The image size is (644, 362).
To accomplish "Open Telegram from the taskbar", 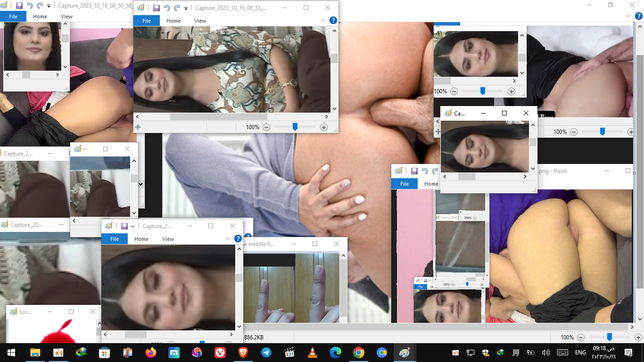I will coord(266,353).
